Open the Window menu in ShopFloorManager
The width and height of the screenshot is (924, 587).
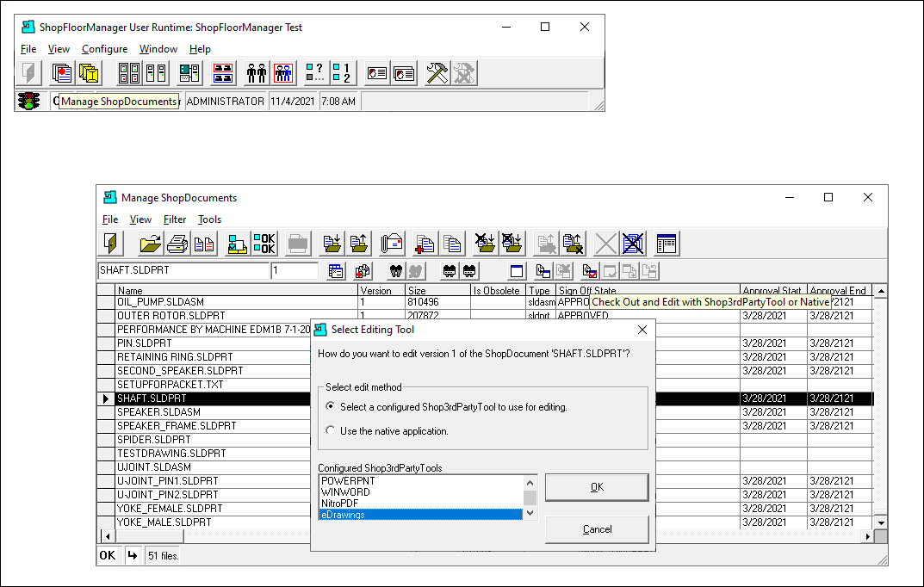pos(158,49)
